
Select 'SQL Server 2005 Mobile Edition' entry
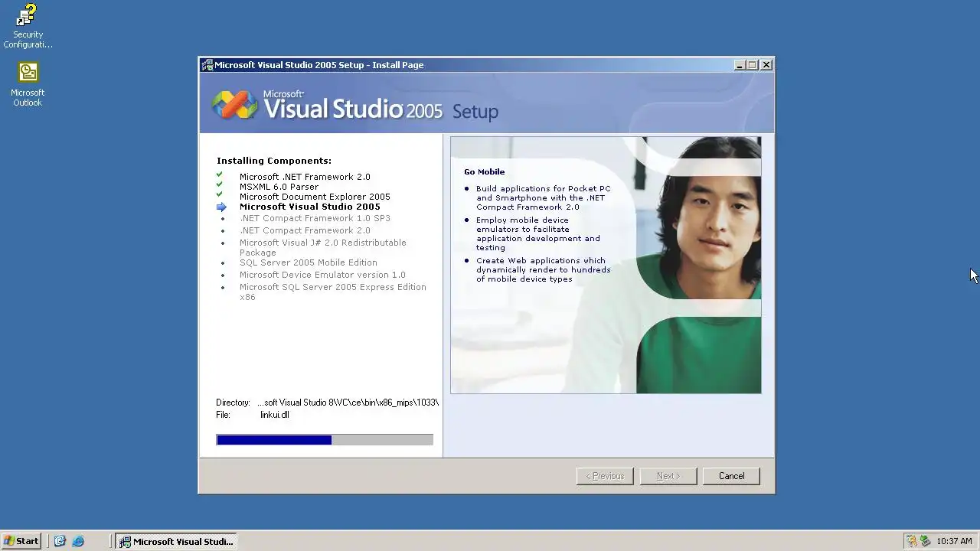[x=309, y=262]
